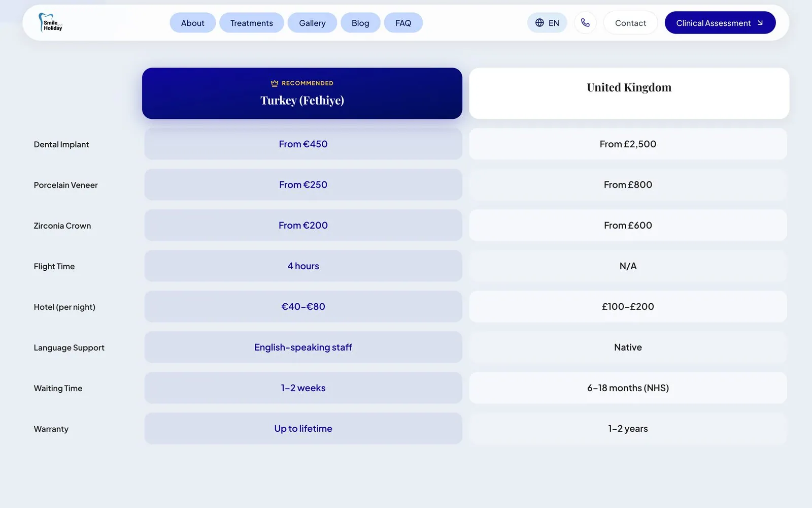The height and width of the screenshot is (508, 812).
Task: Click the Language Support row label
Action: pos(69,347)
